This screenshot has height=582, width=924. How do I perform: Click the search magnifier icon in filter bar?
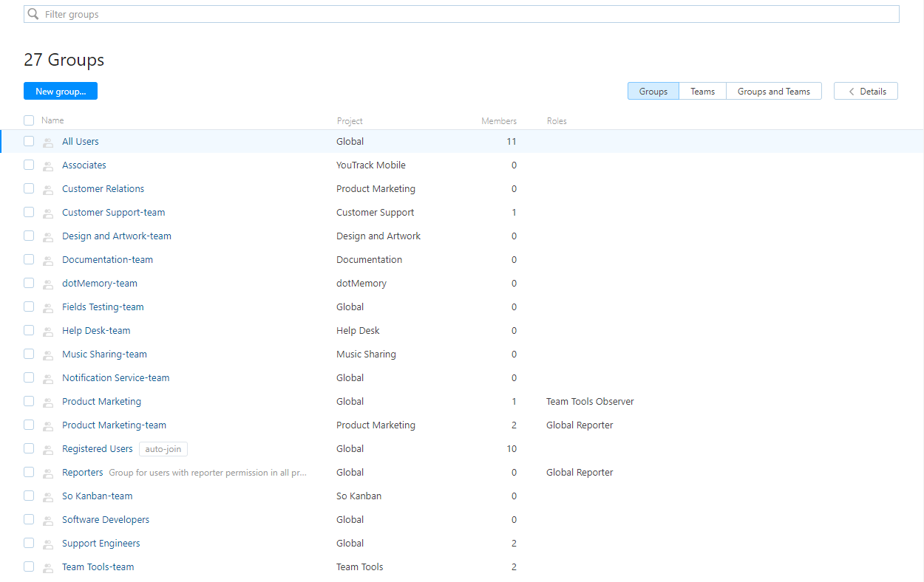coord(33,14)
